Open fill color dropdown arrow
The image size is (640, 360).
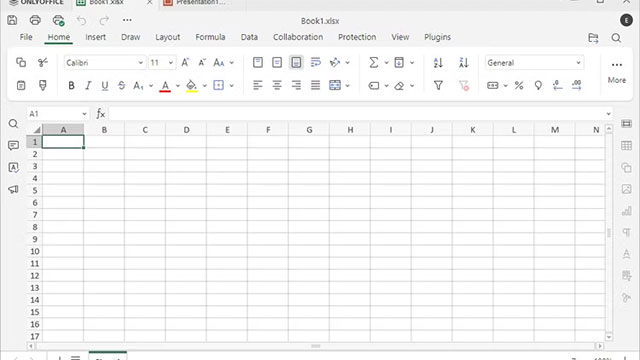pos(204,86)
